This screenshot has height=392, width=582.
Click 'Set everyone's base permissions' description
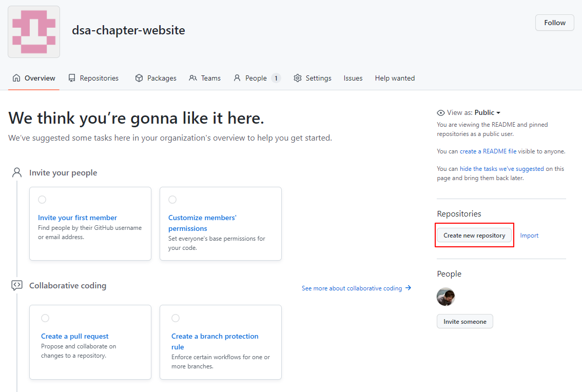(x=217, y=243)
